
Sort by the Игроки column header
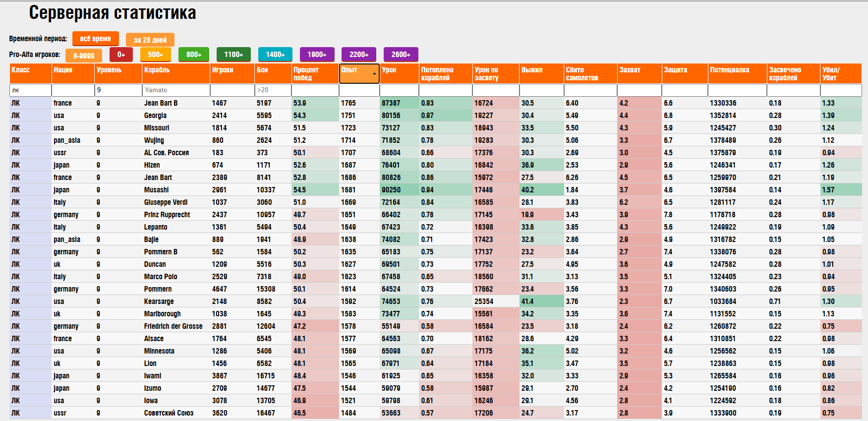click(231, 73)
